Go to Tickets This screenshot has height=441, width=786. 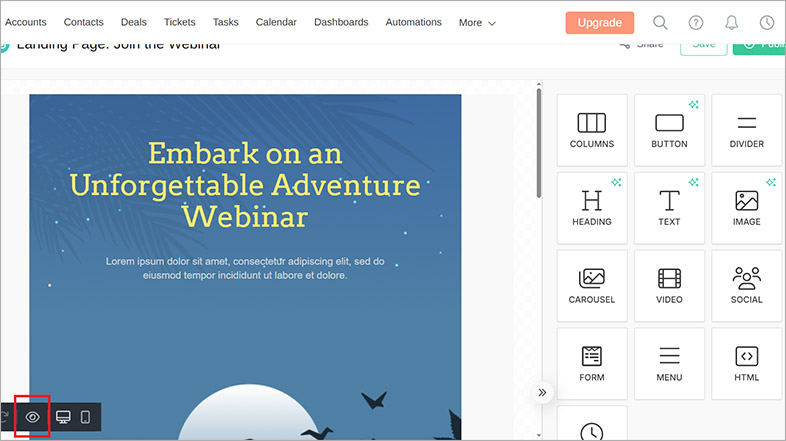[179, 22]
